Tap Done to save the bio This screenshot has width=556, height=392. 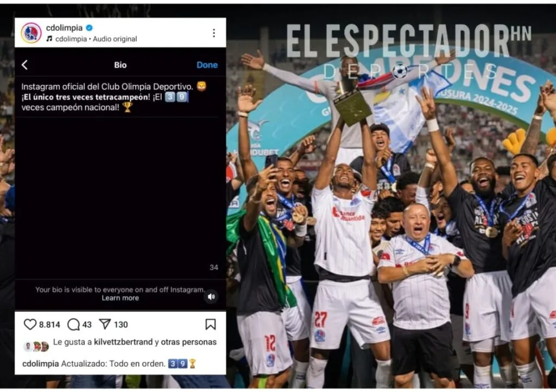click(x=207, y=65)
